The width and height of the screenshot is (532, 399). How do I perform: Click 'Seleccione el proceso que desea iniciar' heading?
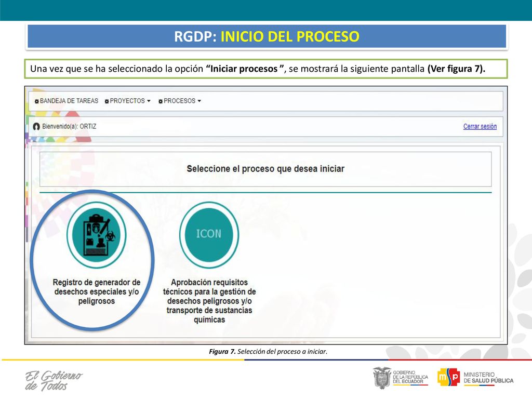point(265,169)
